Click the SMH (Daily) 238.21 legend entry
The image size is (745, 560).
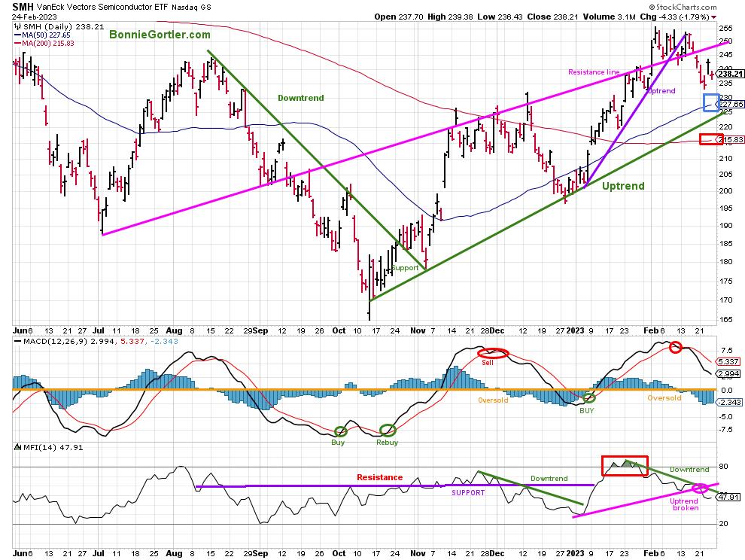click(64, 26)
